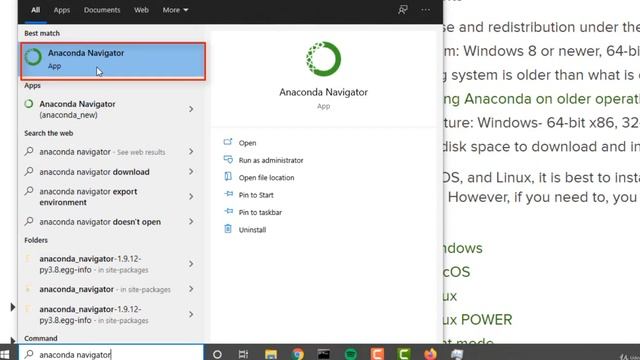This screenshot has height=360, width=640.
Task: Open Anaconda Navigator best match result
Action: click(113, 61)
